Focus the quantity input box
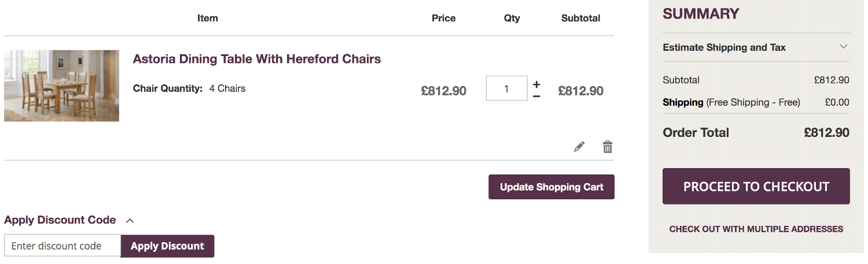Image resolution: width=868 pixels, height=264 pixels. coord(507,88)
